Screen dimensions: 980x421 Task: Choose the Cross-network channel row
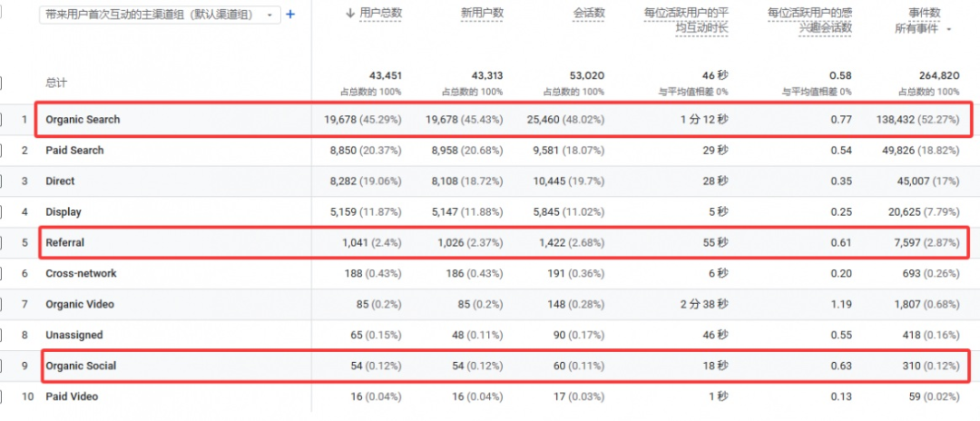(81, 274)
